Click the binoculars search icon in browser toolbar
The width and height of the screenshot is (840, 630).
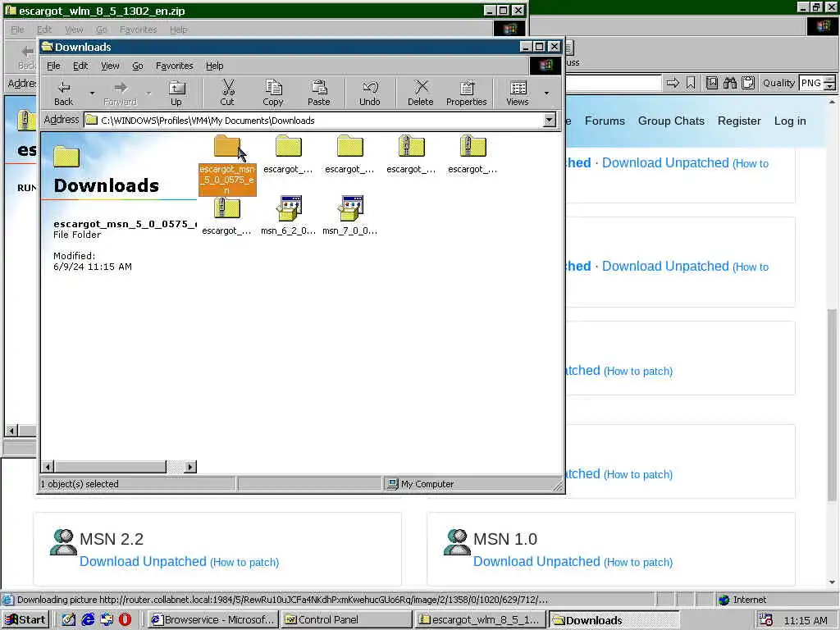tap(729, 83)
